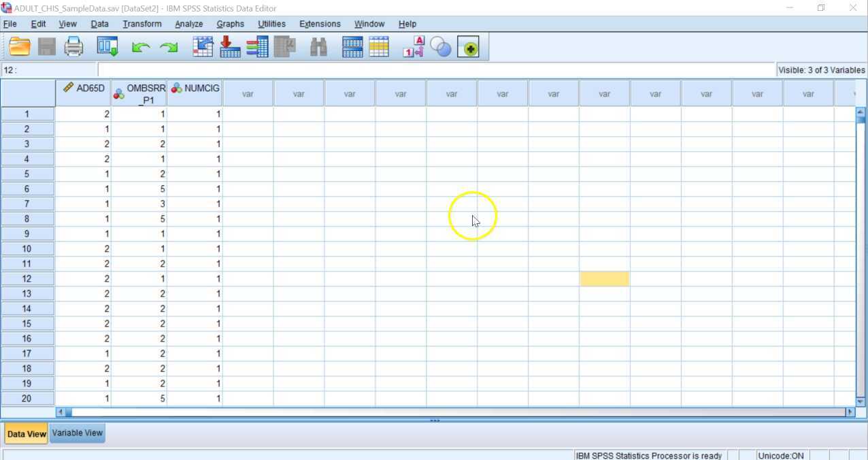Click vertical scrollbar up arrow
Viewport: 868px width, 460px height.
click(x=861, y=112)
